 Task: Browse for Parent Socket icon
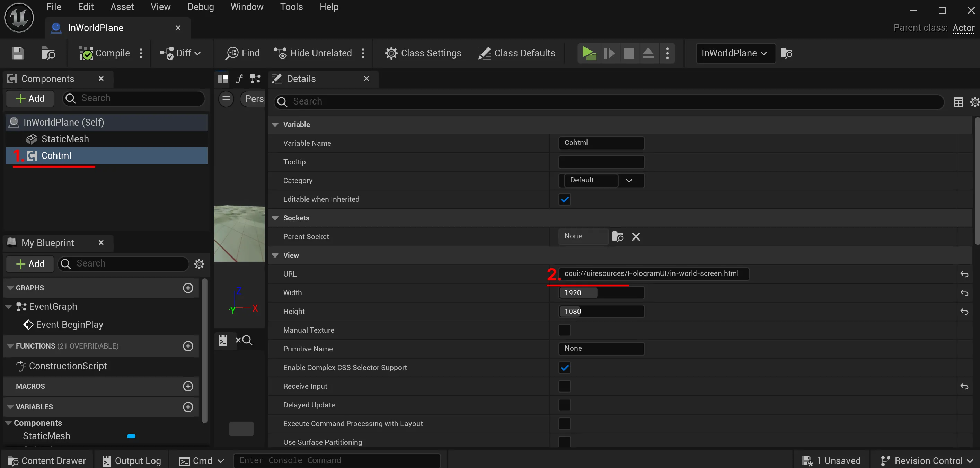pos(617,236)
